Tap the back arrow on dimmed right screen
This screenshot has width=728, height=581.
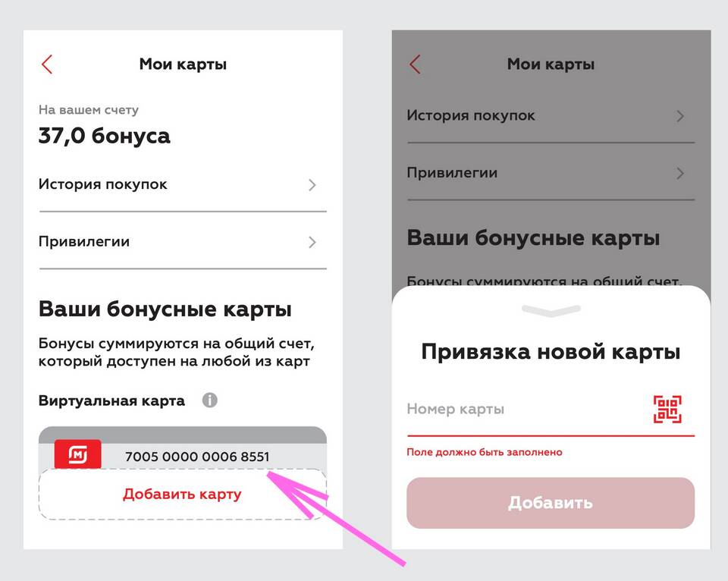pyautogui.click(x=415, y=64)
